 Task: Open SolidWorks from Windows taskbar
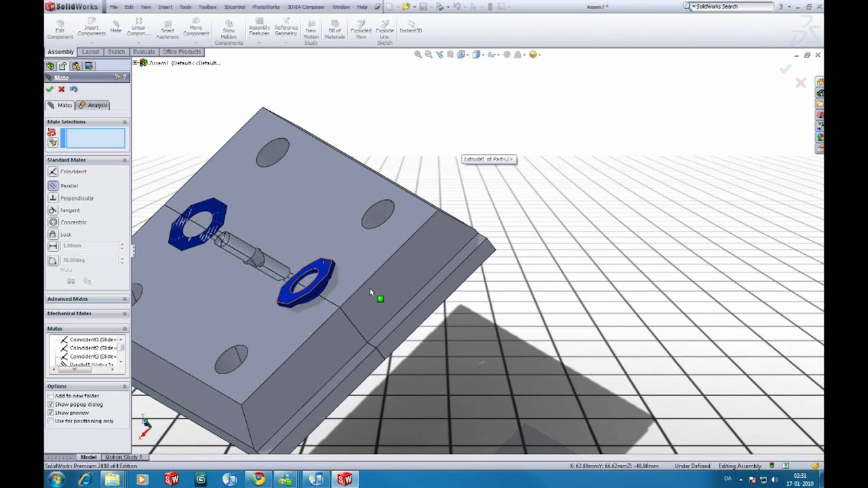coord(344,479)
